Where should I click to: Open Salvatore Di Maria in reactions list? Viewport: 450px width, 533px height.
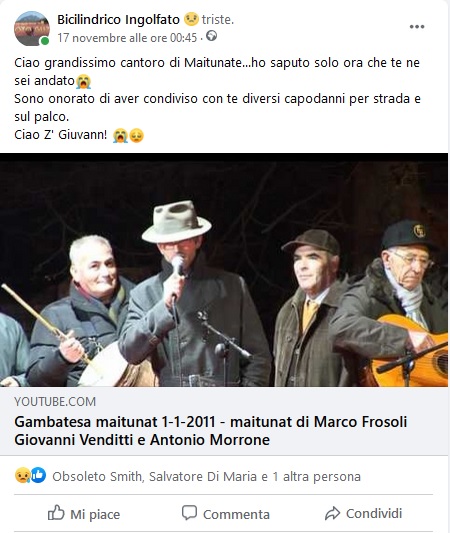click(203, 476)
